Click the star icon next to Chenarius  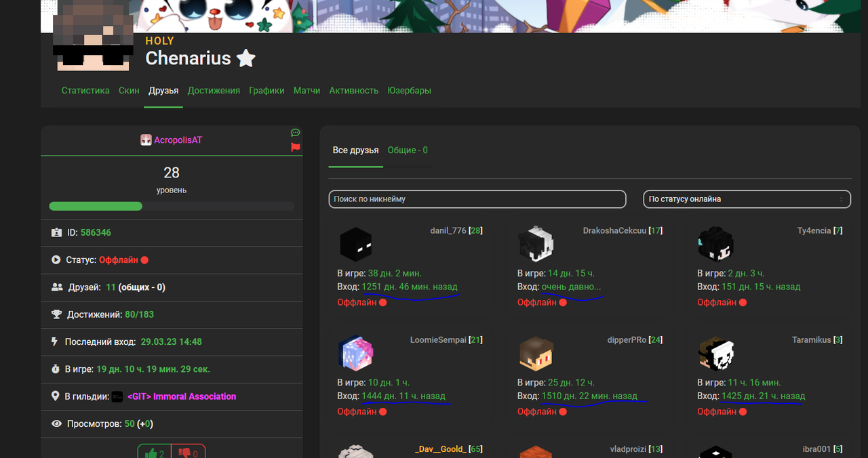[x=245, y=58]
